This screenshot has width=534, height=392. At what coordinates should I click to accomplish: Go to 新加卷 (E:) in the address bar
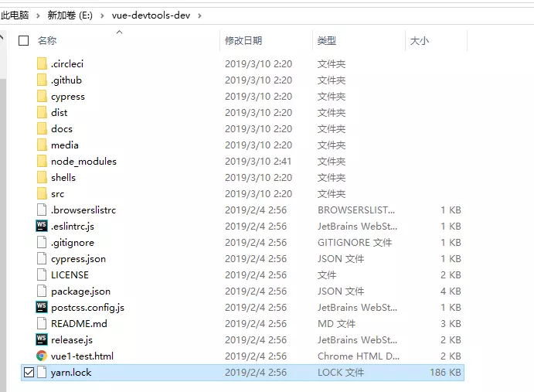(70, 15)
